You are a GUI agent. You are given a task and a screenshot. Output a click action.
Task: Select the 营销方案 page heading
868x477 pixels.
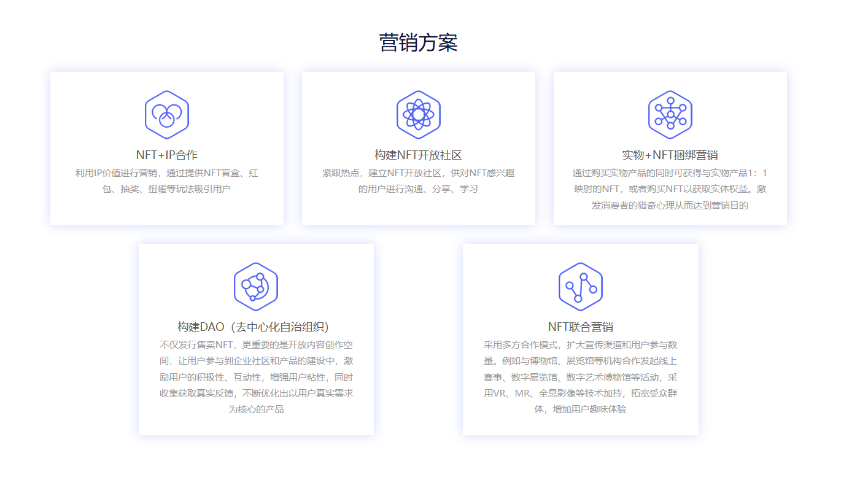(x=418, y=43)
